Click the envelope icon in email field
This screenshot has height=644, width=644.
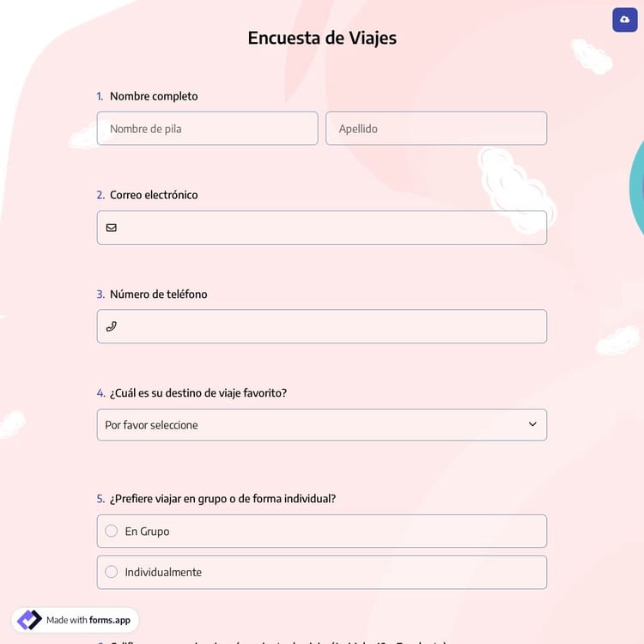(112, 228)
